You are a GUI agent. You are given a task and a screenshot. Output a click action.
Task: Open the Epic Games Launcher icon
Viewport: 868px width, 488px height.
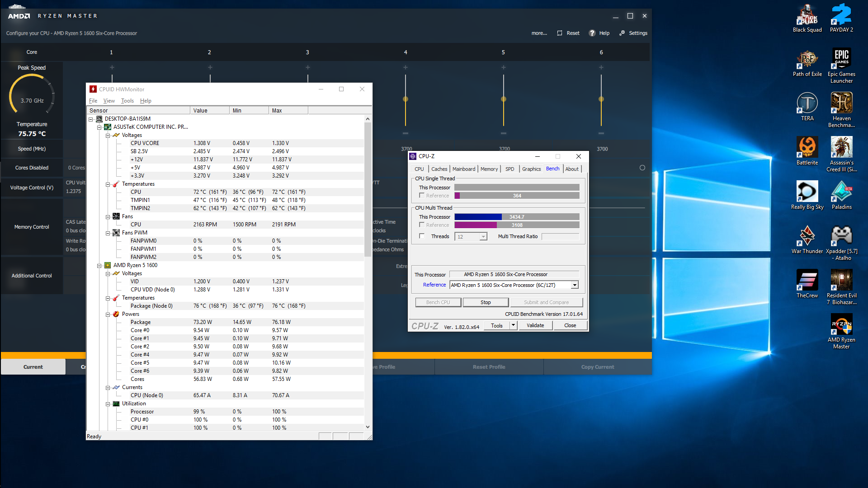pyautogui.click(x=841, y=66)
